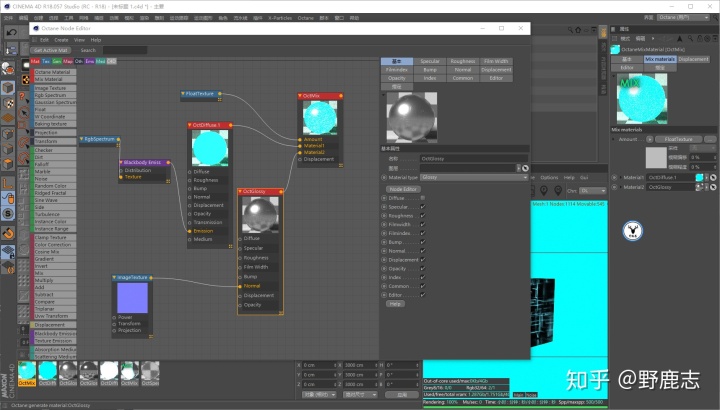Open the Material type Glossy dropdown
This screenshot has height=410, width=720.
pyautogui.click(x=474, y=177)
